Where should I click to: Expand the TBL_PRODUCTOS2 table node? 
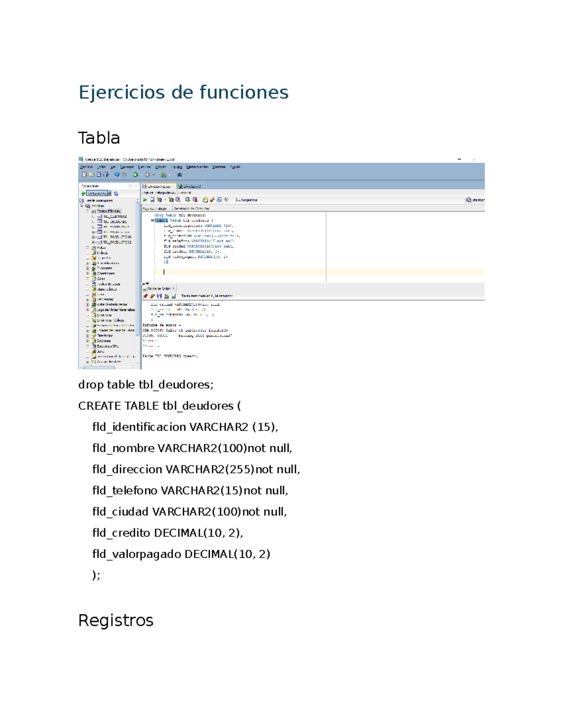pyautogui.click(x=94, y=242)
